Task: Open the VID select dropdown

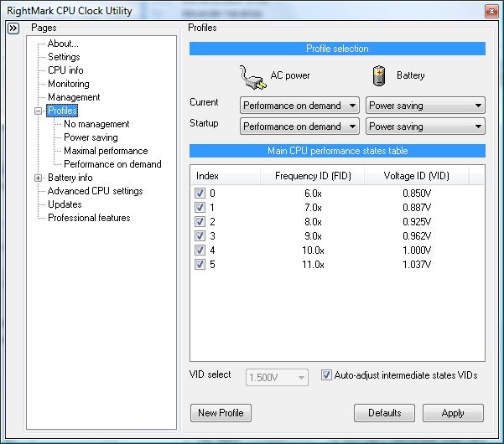Action: point(277,377)
